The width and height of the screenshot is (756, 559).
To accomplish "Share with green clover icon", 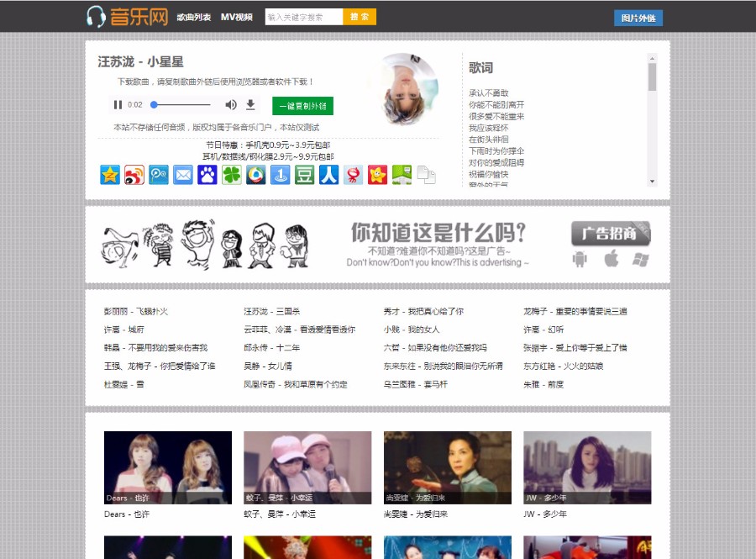I will pos(232,175).
